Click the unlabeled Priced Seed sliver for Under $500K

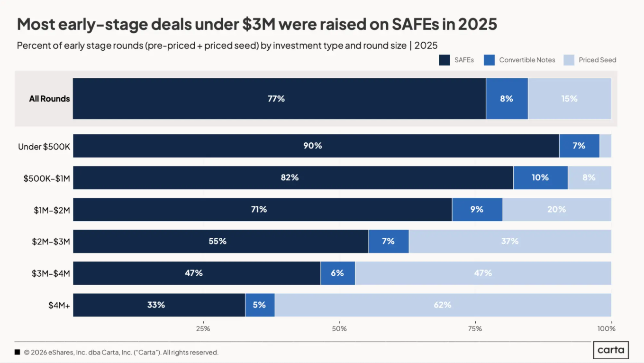point(605,146)
